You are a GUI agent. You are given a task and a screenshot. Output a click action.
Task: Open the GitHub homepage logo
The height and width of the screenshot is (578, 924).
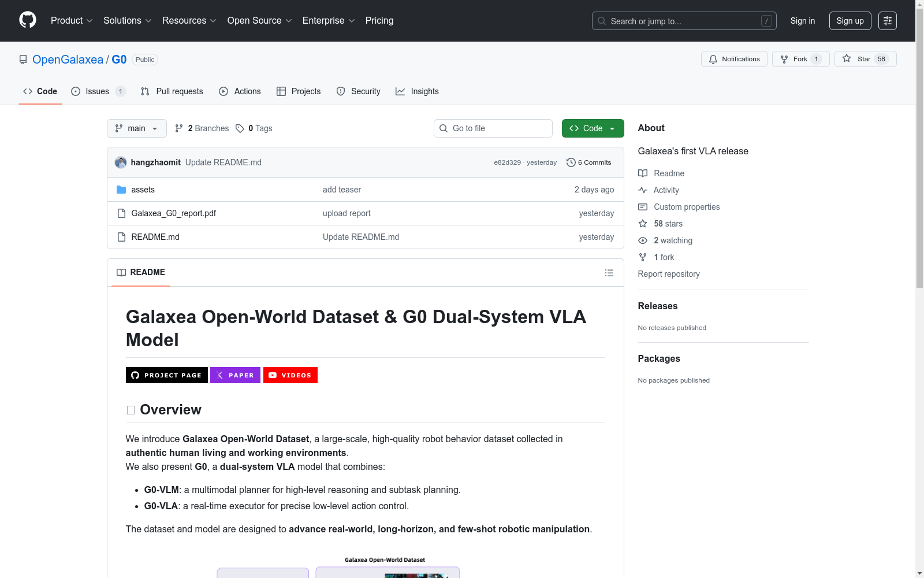pyautogui.click(x=28, y=20)
